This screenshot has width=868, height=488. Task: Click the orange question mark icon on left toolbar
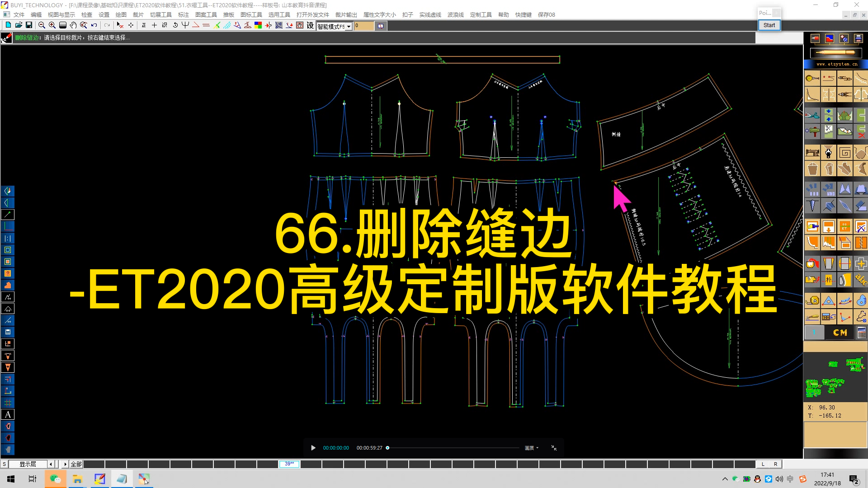[8, 273]
